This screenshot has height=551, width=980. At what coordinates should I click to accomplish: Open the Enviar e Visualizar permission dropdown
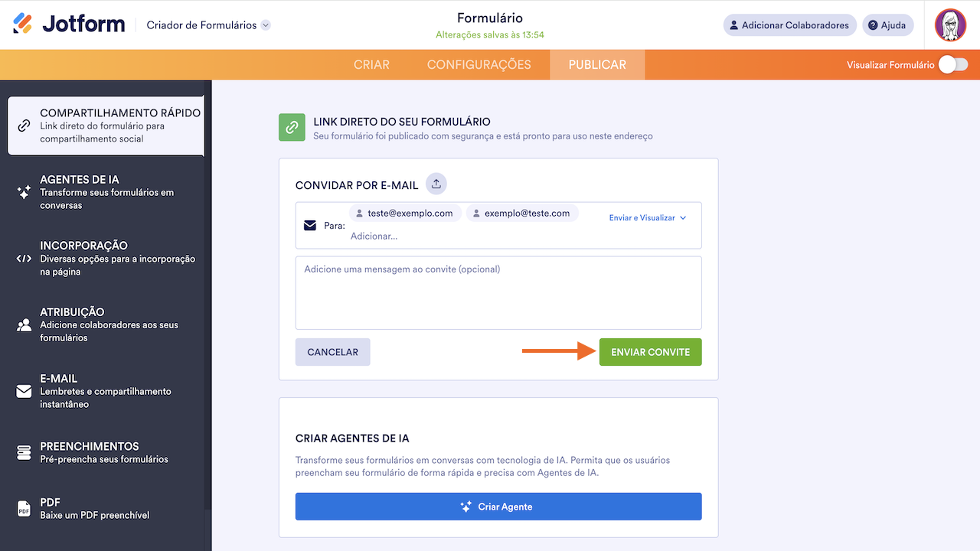[x=648, y=218]
